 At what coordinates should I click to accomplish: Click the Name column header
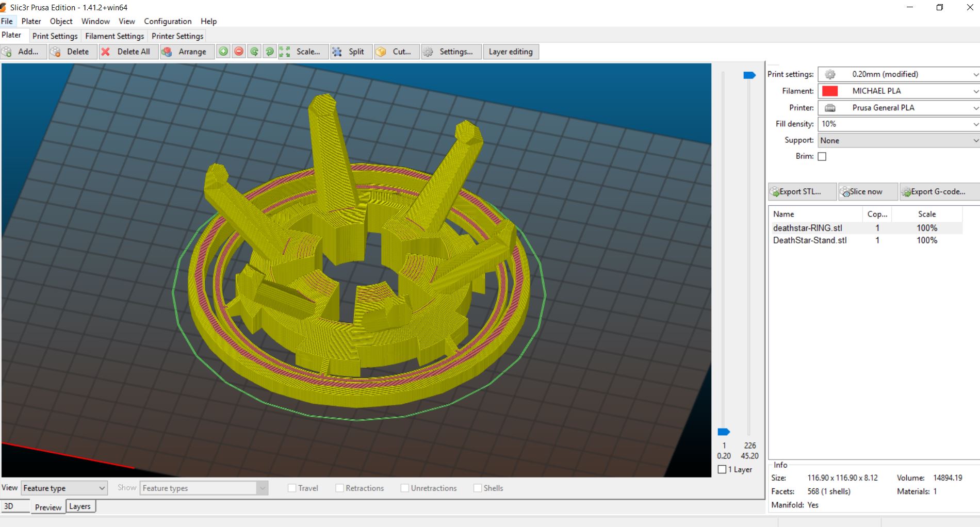coord(815,214)
